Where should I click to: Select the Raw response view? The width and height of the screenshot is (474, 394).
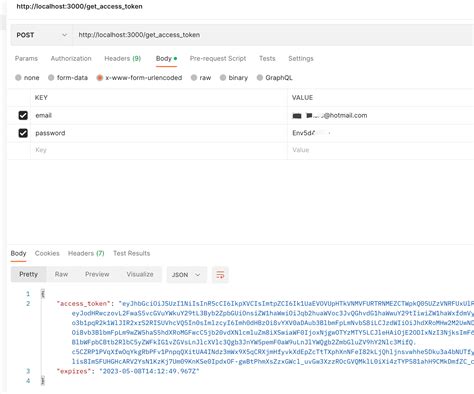pyautogui.click(x=61, y=274)
